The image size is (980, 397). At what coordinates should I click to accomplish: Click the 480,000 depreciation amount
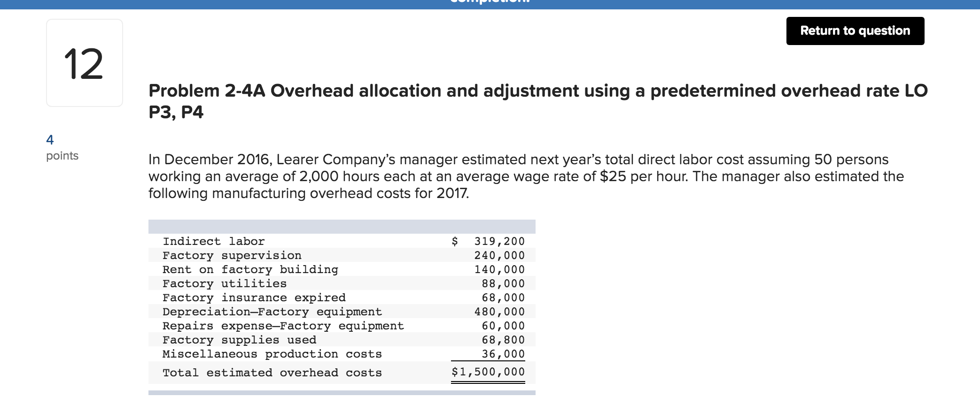click(x=500, y=312)
